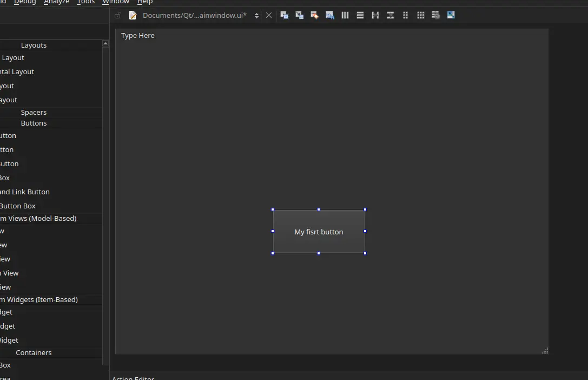The image size is (588, 380).
Task: Click the top-middle selection handle of button
Action: point(319,209)
